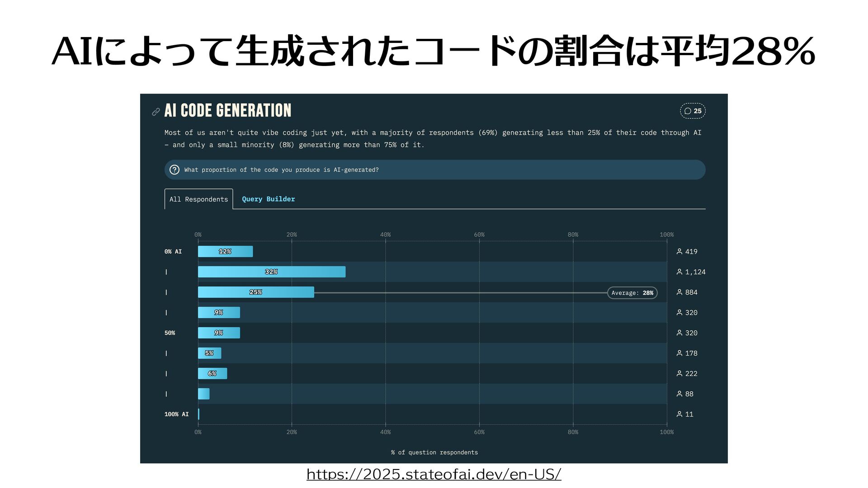The height and width of the screenshot is (488, 868).
Task: Click the question mark help icon
Action: pyautogui.click(x=175, y=170)
